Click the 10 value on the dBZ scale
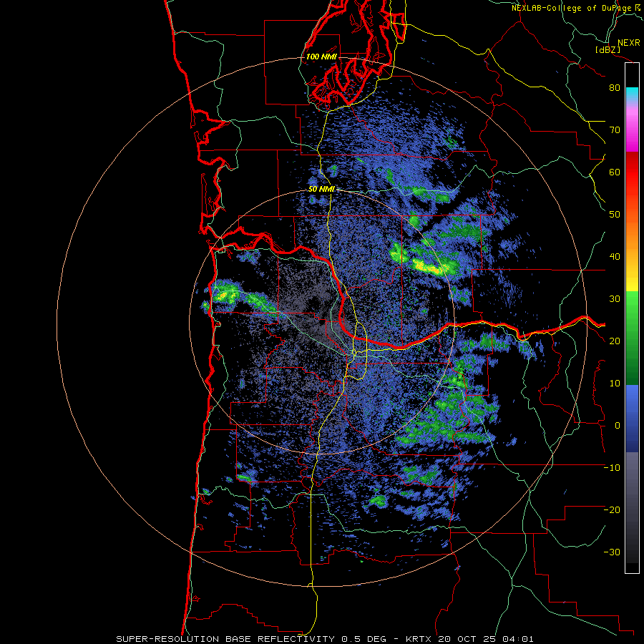Image resolution: width=644 pixels, height=644 pixels. pyautogui.click(x=615, y=384)
